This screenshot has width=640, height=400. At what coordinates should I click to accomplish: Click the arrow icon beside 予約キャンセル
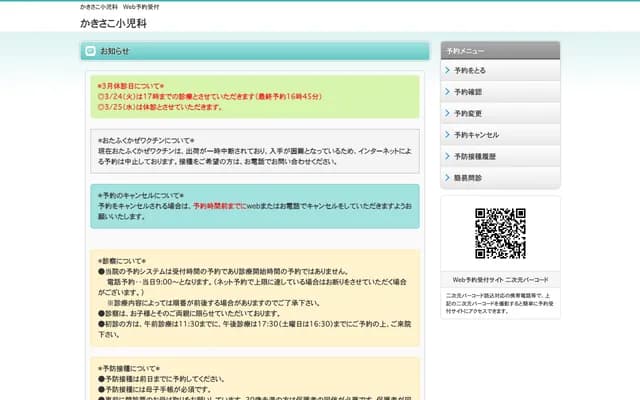446,135
